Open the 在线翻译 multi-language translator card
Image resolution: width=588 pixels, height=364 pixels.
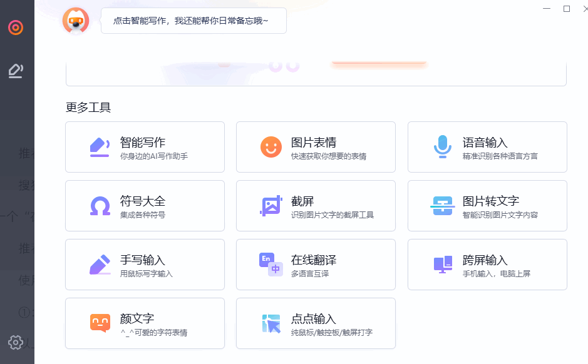click(316, 264)
